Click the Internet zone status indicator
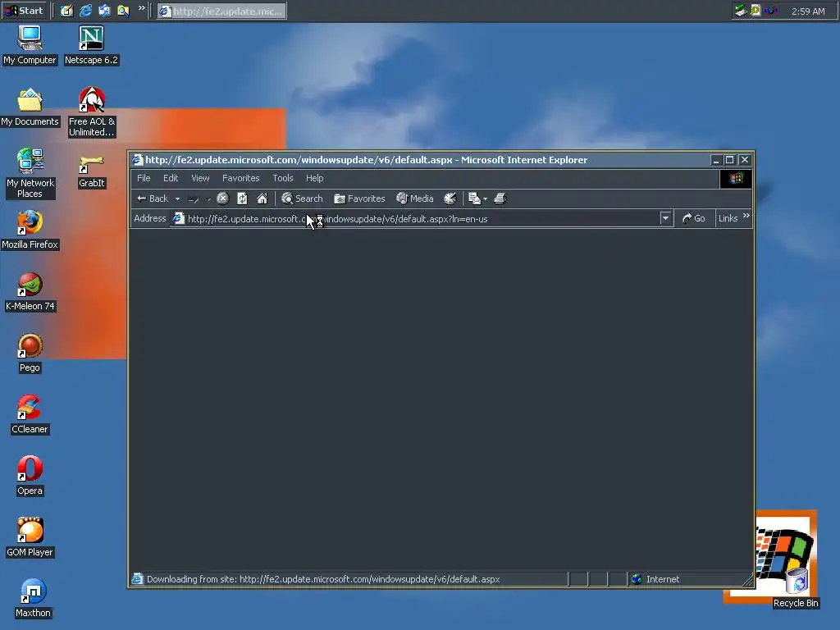 656,579
